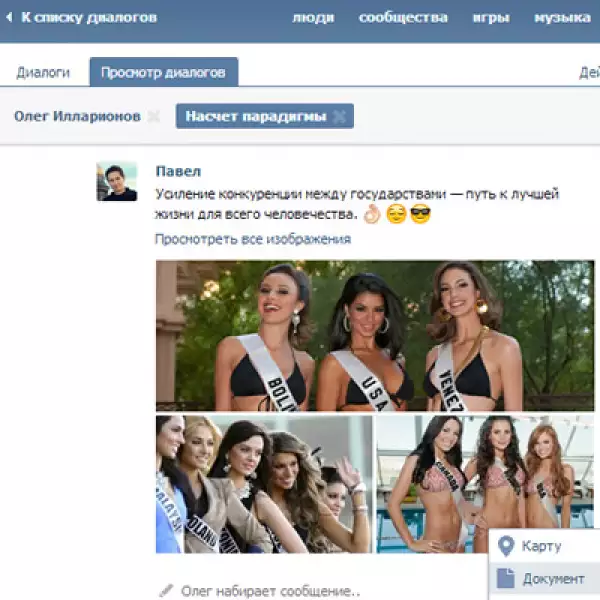Go to сообщества in the top navigation

click(x=403, y=18)
